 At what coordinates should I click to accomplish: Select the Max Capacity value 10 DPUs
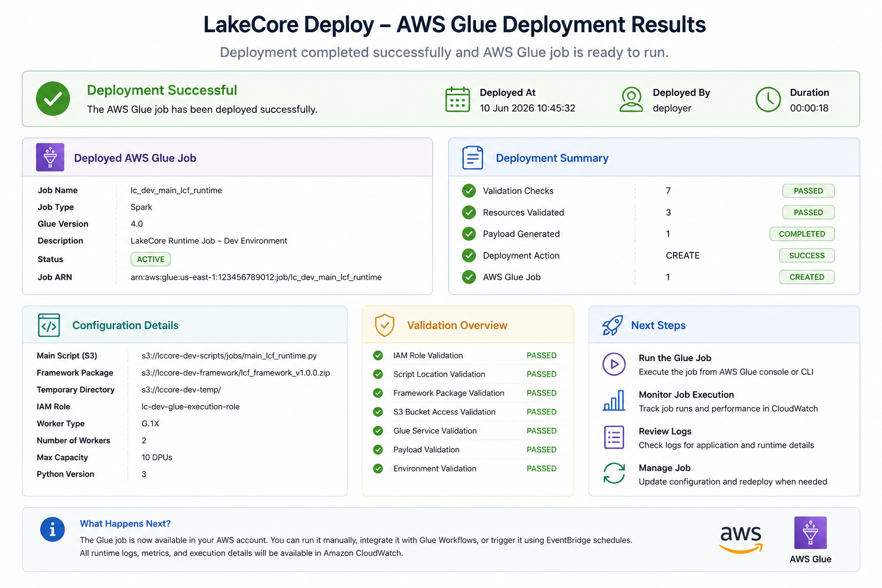point(157,458)
